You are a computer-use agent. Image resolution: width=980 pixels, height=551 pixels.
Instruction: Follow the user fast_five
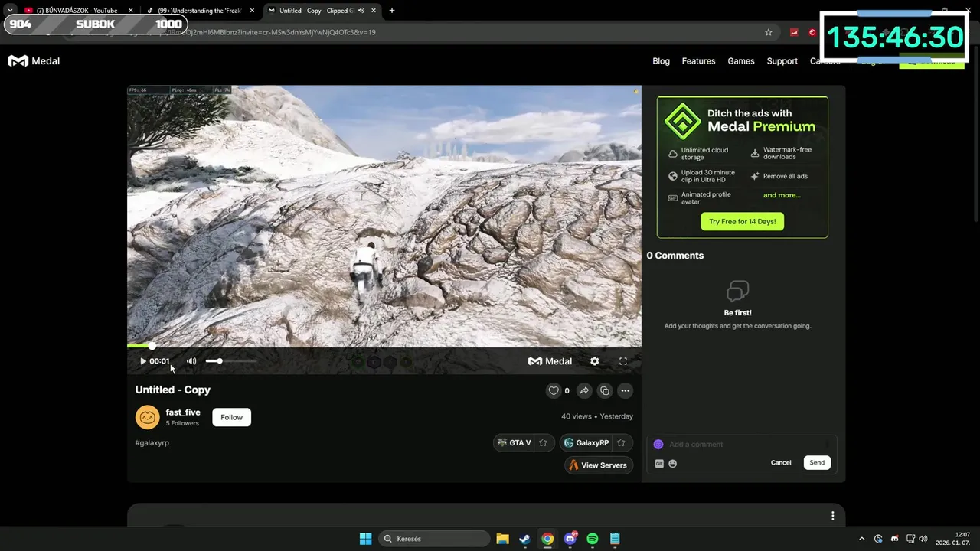(x=231, y=417)
